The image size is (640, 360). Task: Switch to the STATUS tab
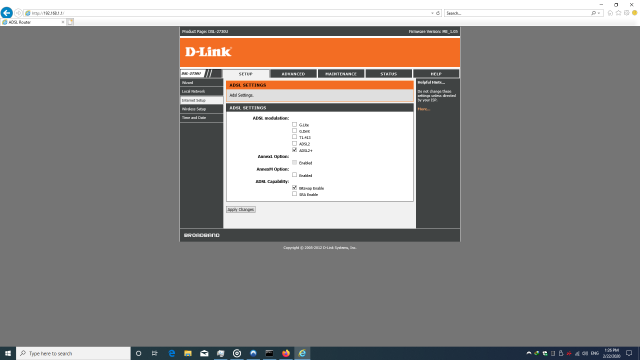(x=389, y=74)
